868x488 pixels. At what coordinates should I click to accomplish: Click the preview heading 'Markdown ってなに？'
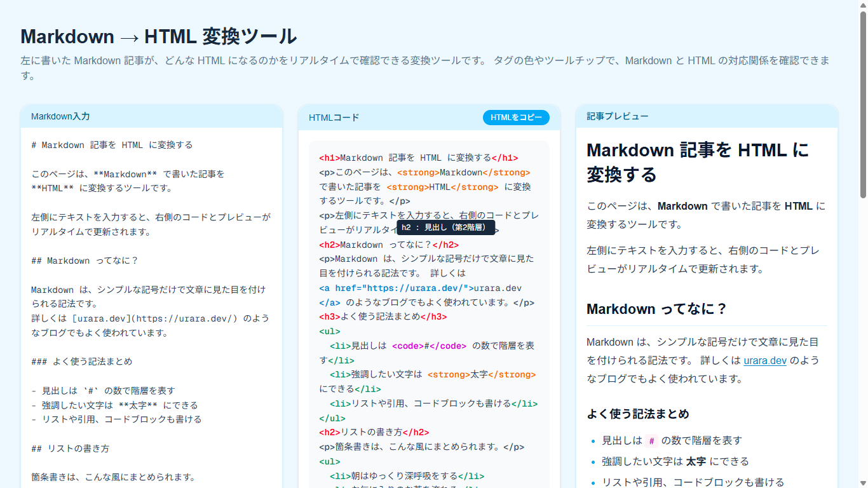pyautogui.click(x=656, y=309)
